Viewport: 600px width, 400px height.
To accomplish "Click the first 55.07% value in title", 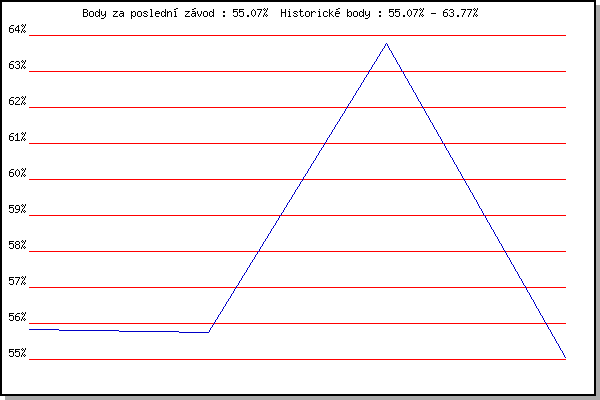I will (x=250, y=13).
